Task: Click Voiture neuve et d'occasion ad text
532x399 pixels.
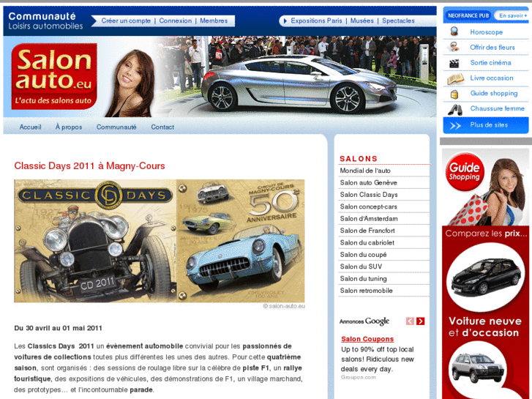Action: tap(485, 327)
